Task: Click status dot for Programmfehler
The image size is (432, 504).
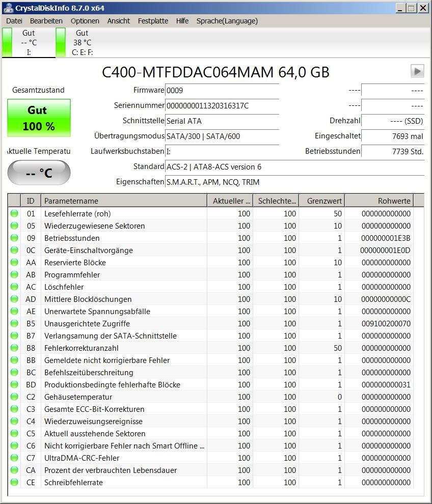Action: click(14, 274)
